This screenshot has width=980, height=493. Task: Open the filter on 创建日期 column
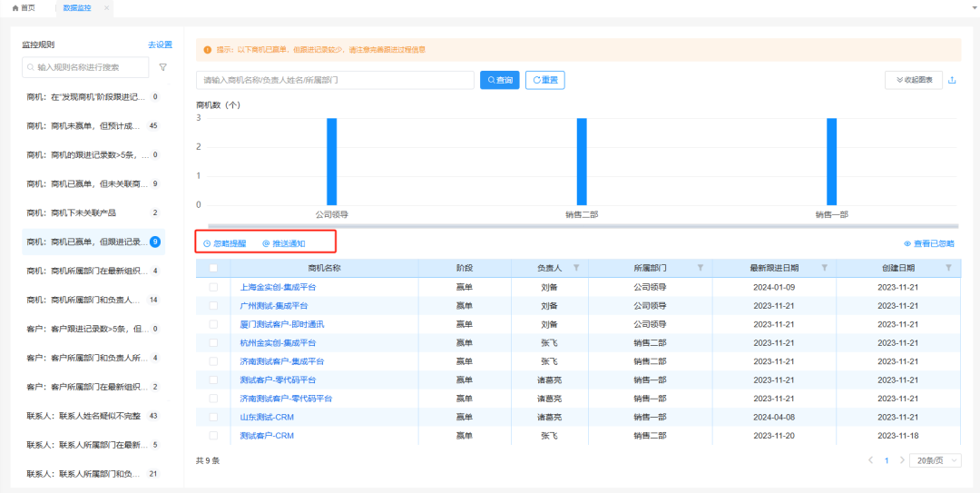[x=948, y=268]
